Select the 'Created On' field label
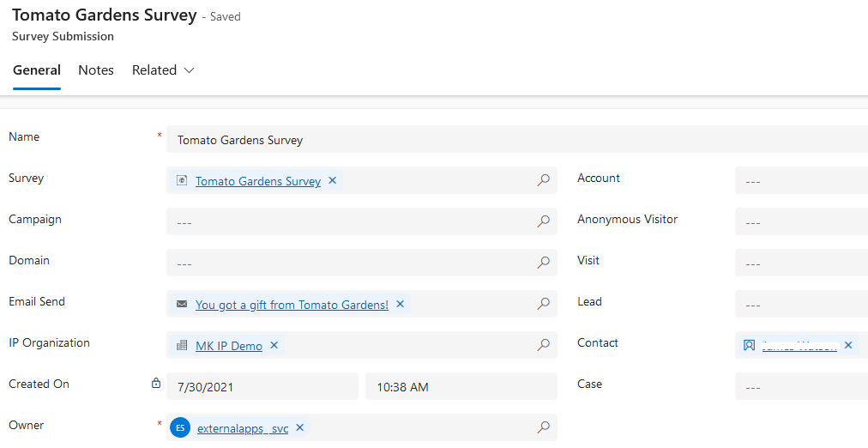Viewport: 868px width, 448px height. 39,384
